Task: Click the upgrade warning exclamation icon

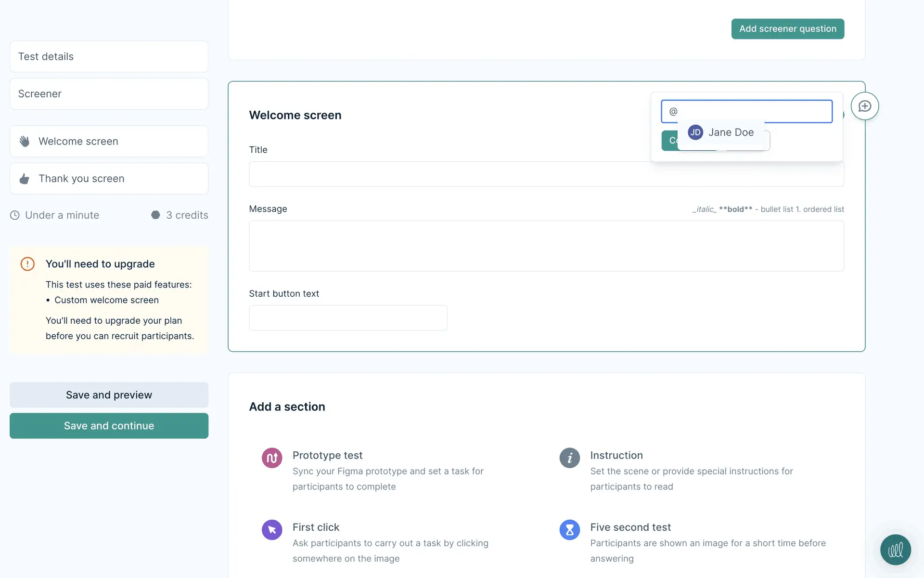Action: (27, 264)
